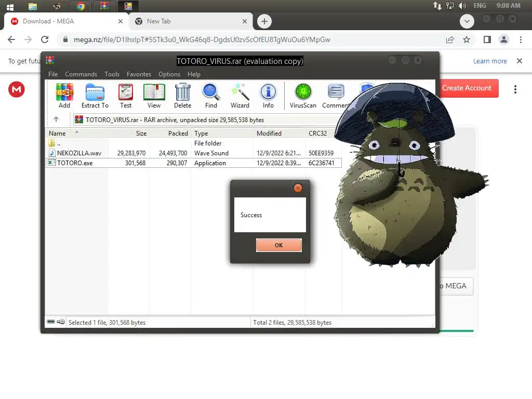Open a new Chrome tab with plus

pyautogui.click(x=264, y=21)
